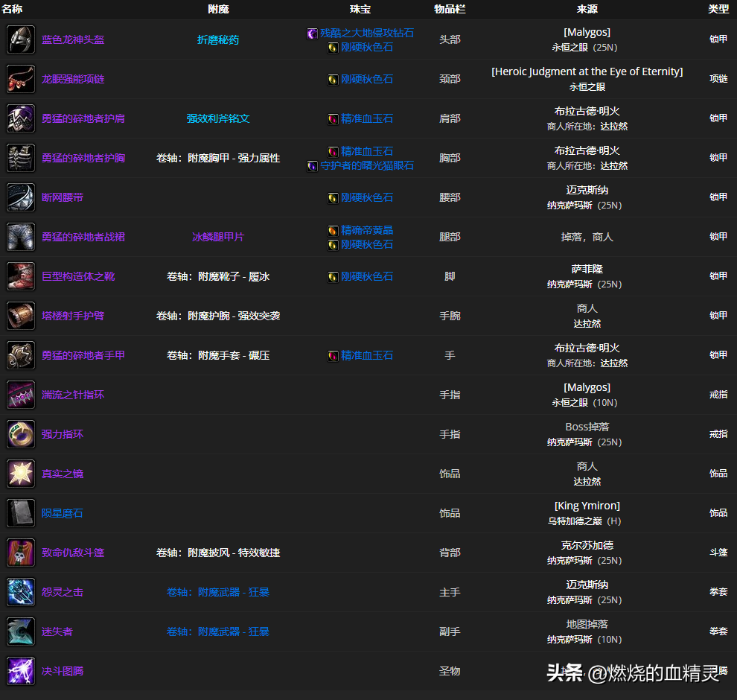Open the 塔楼射手护臂 item link
Image resolution: width=737 pixels, height=700 pixels.
click(x=73, y=316)
